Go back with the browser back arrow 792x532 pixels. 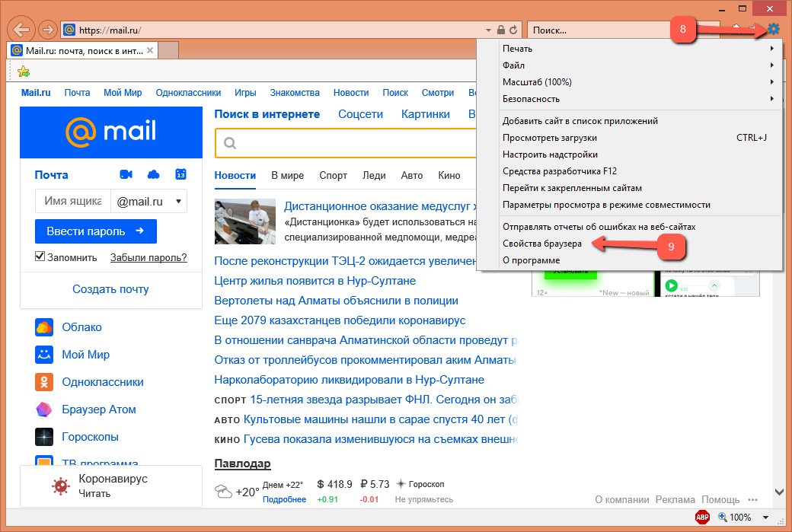pyautogui.click(x=21, y=29)
